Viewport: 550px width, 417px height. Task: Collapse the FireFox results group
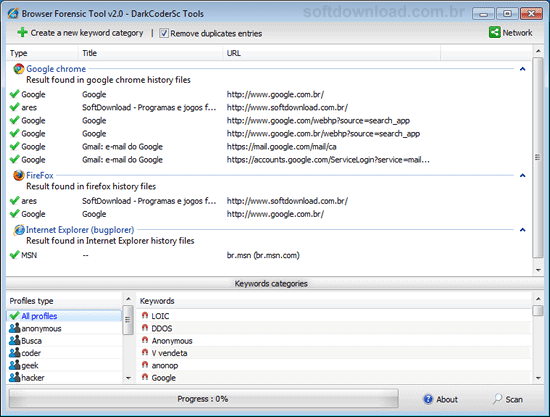(522, 175)
